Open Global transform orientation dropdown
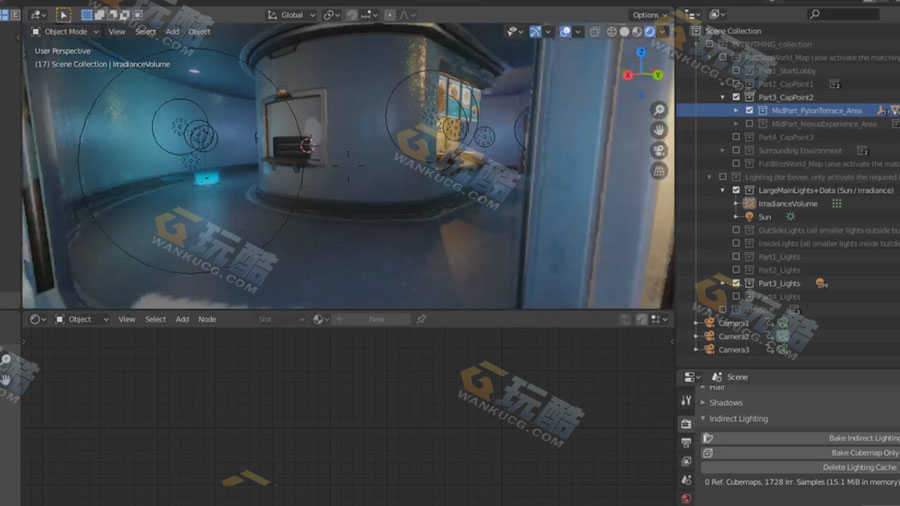The width and height of the screenshot is (900, 506). (x=292, y=15)
